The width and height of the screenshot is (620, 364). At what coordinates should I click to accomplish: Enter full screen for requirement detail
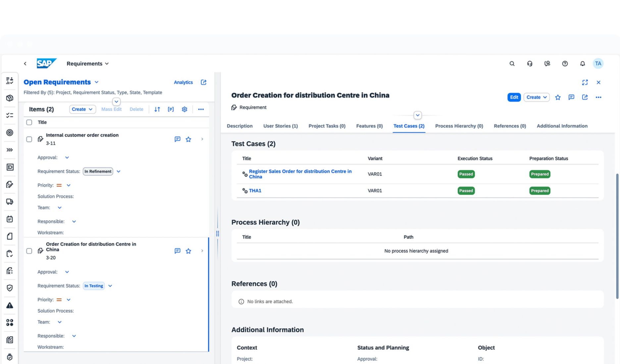click(585, 82)
